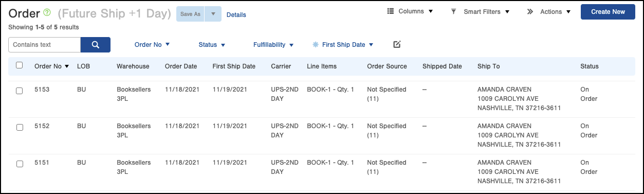Click the green help icon beside Order
This screenshot has height=194, width=644.
click(x=47, y=12)
